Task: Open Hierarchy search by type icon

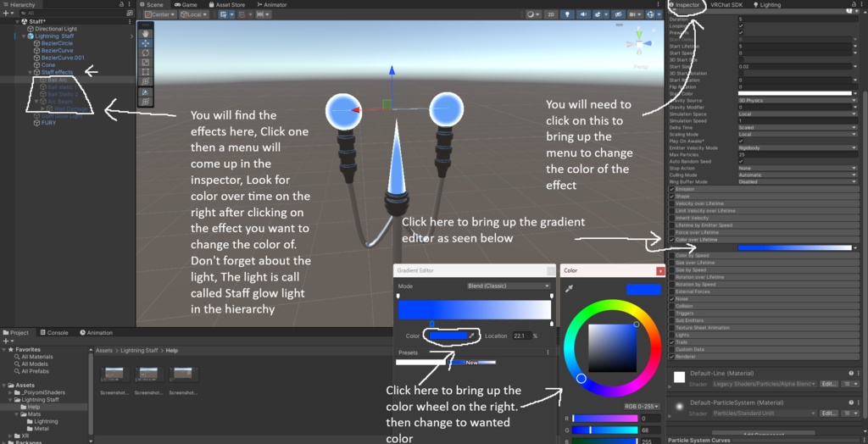Action: pyautogui.click(x=129, y=13)
